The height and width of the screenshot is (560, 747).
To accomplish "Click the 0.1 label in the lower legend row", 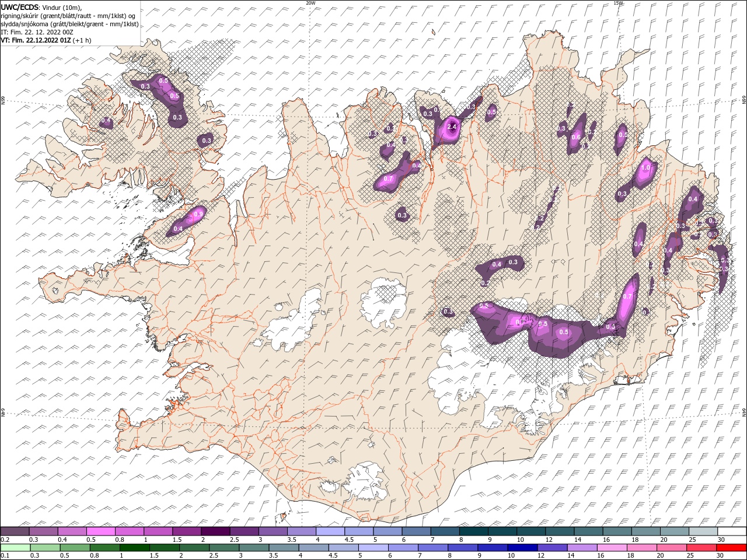I will pos(5,555).
